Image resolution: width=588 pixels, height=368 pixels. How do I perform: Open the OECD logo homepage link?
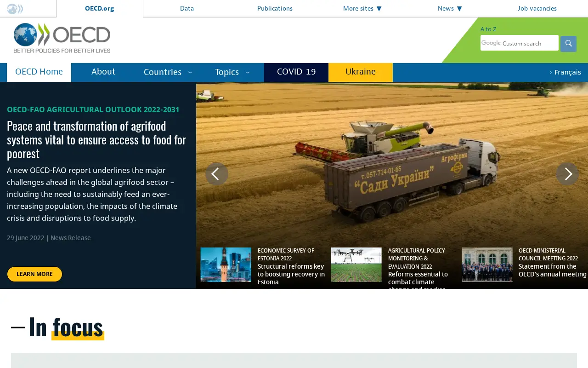coord(62,38)
